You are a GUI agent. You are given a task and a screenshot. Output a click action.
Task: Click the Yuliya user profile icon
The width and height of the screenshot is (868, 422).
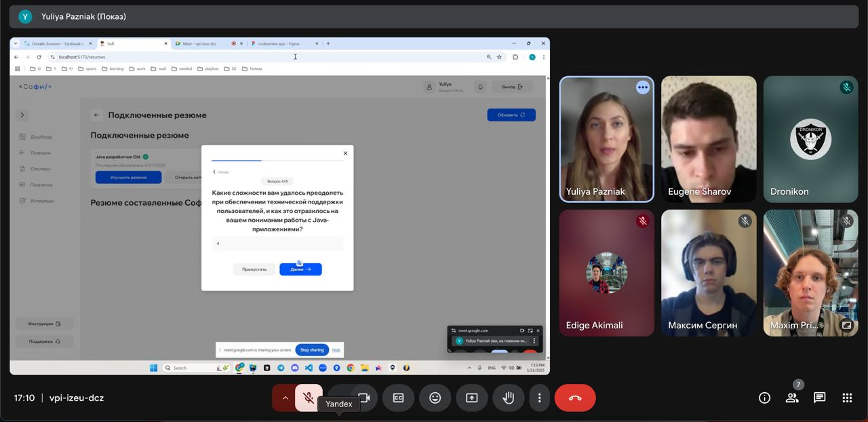429,87
